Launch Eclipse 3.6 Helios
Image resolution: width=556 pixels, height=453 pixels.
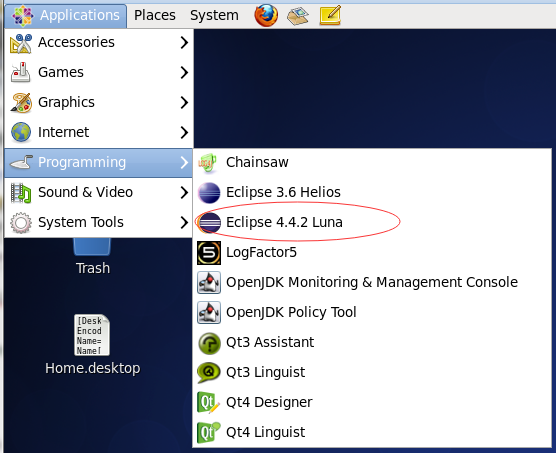coord(372,192)
